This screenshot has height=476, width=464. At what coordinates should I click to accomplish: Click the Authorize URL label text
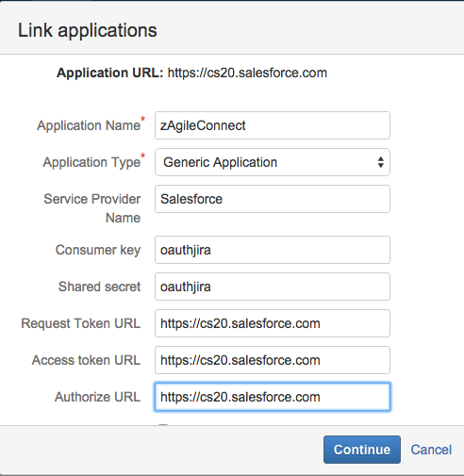[x=97, y=397]
